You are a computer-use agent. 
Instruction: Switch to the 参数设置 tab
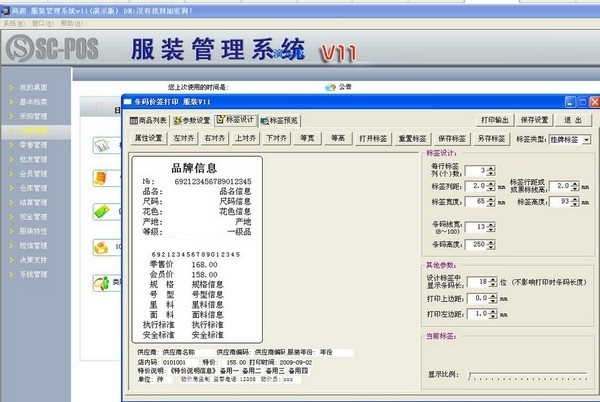point(192,120)
